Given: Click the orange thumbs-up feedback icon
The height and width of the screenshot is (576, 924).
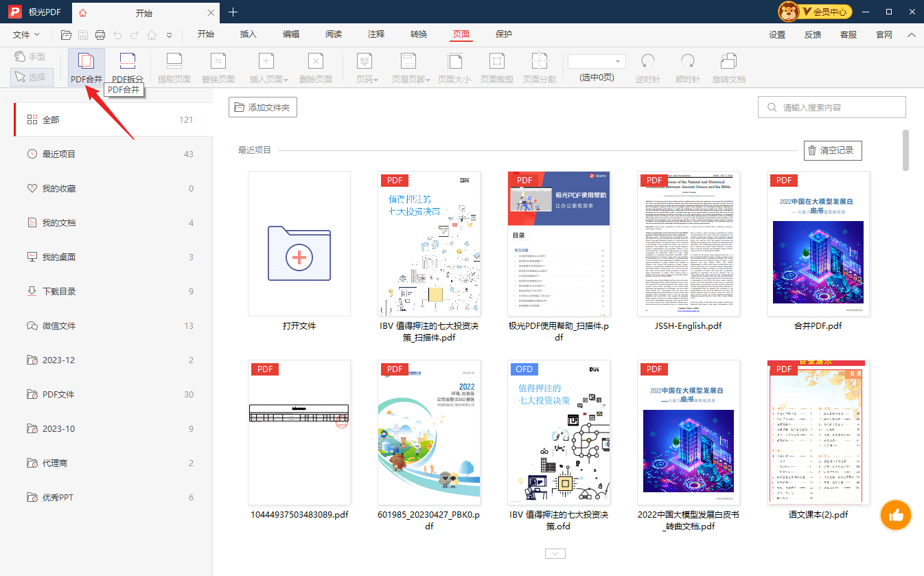Looking at the screenshot, I should pyautogui.click(x=895, y=514).
